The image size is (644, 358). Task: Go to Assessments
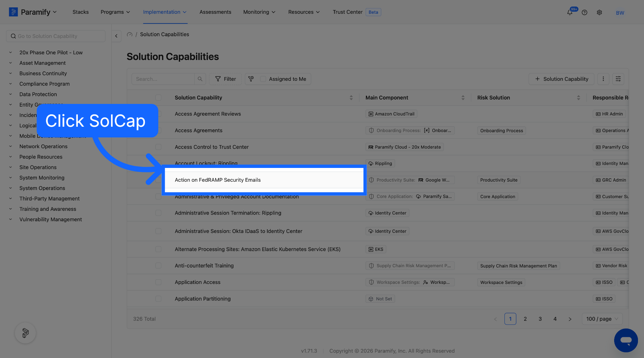[x=215, y=12]
